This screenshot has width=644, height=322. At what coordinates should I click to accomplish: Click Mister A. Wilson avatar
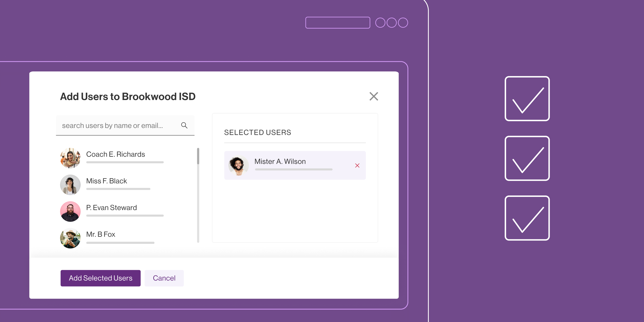[x=239, y=165]
